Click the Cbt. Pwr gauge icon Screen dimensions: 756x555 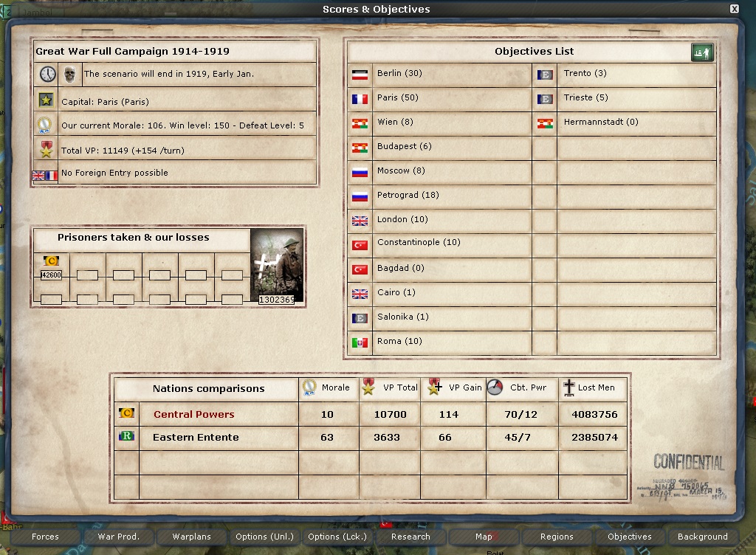(495, 387)
